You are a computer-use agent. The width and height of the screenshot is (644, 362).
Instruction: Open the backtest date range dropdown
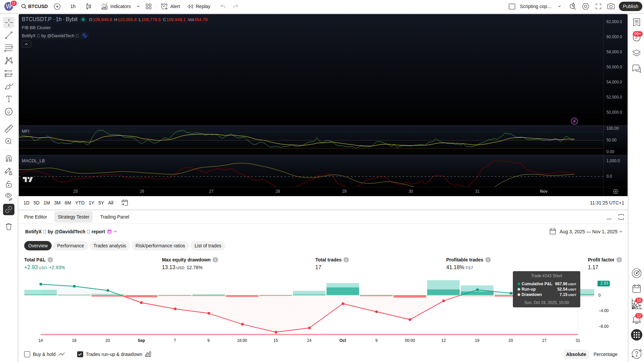590,232
